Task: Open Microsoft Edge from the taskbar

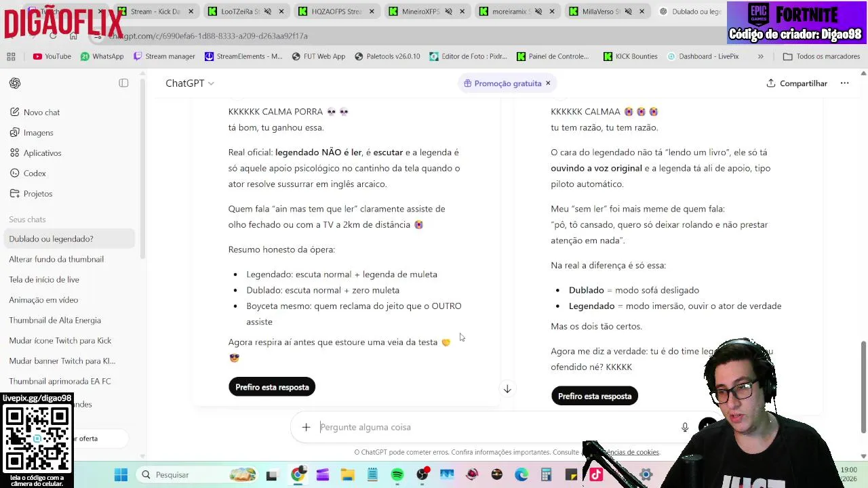Action: point(521,474)
